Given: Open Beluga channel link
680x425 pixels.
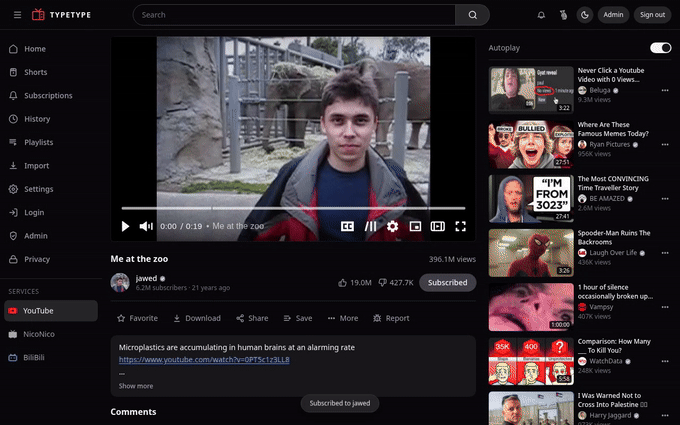Looking at the screenshot, I should (x=599, y=90).
